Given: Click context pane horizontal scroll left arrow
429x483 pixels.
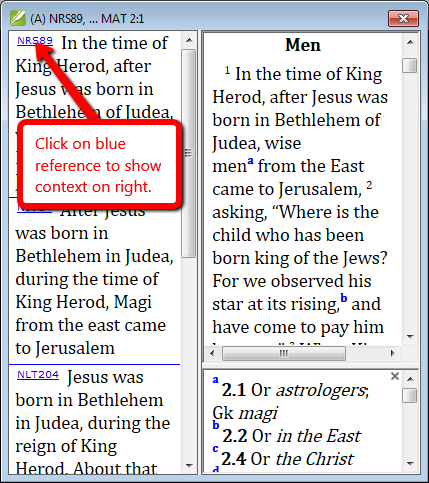Looking at the screenshot, I should pos(212,353).
